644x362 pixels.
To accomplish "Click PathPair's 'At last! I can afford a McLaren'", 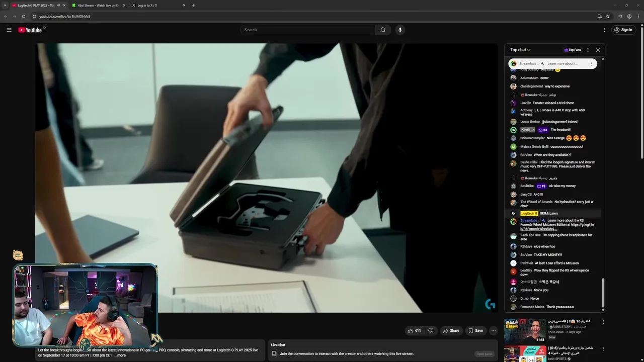I will (x=557, y=263).
